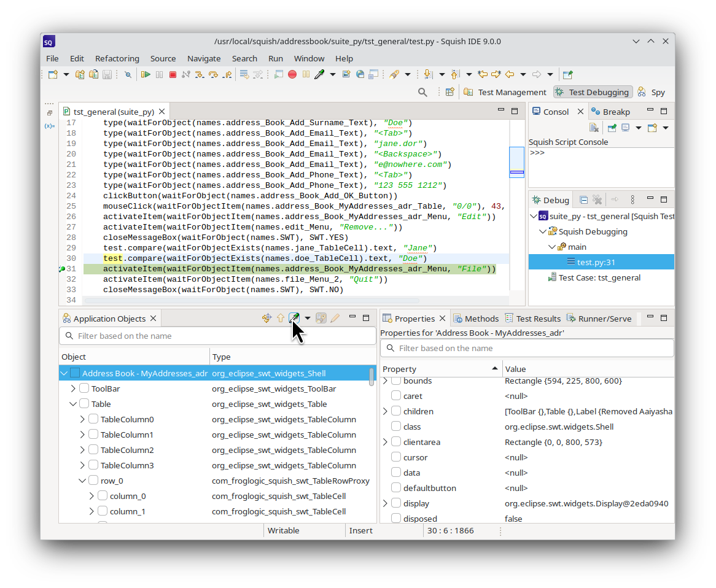This screenshot has width=716, height=588.
Task: Switch to Test Management perspective
Action: point(505,92)
